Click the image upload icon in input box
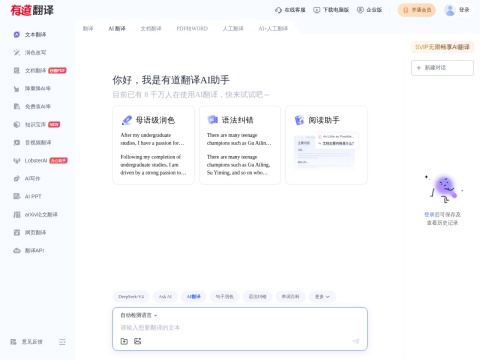The image size is (480, 360). pyautogui.click(x=137, y=341)
